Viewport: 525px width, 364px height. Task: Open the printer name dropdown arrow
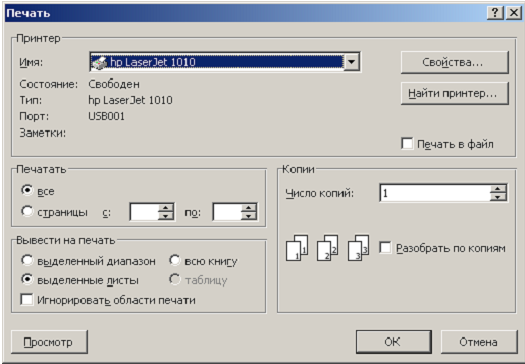point(352,62)
